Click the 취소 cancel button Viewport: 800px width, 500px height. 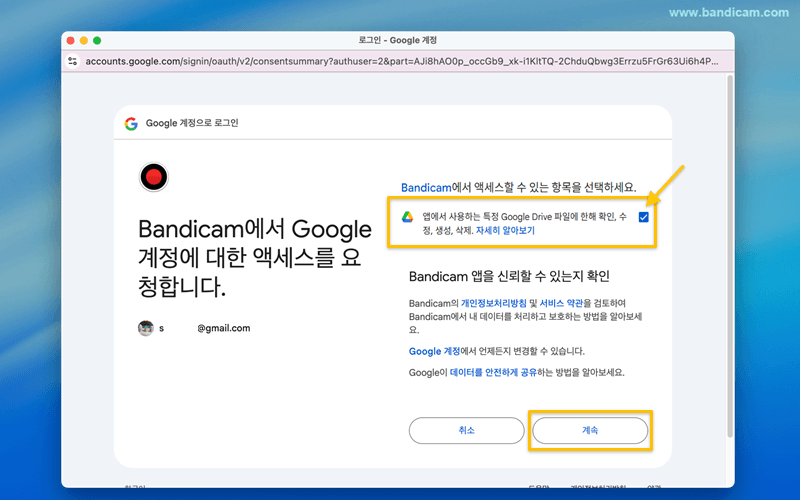click(x=466, y=431)
